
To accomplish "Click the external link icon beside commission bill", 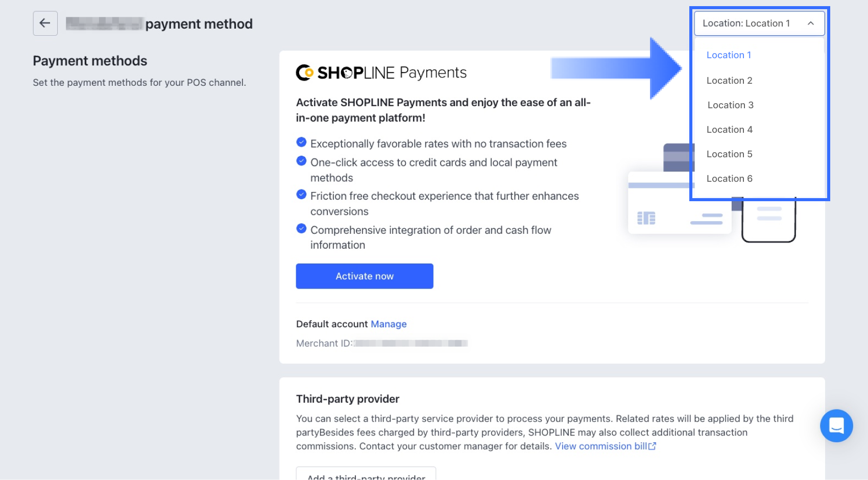I will 652,446.
